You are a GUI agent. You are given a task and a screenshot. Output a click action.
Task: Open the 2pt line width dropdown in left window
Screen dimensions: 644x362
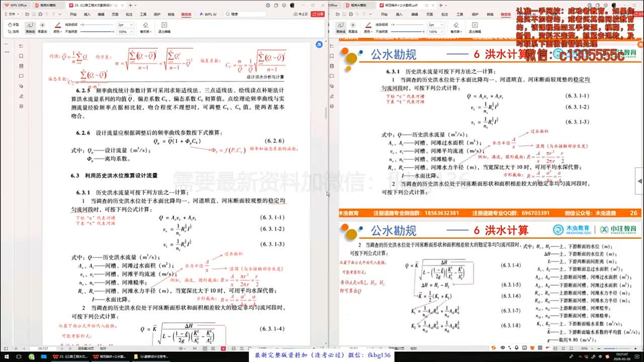(125, 24)
